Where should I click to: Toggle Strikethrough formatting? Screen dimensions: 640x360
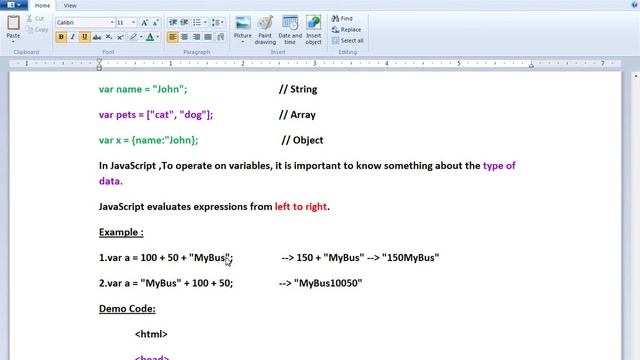coord(97,37)
